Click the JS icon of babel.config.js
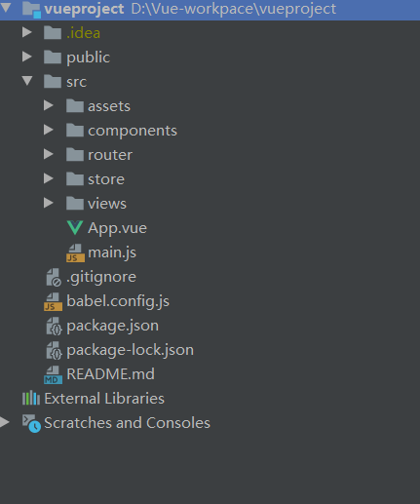The width and height of the screenshot is (420, 504). coord(53,302)
